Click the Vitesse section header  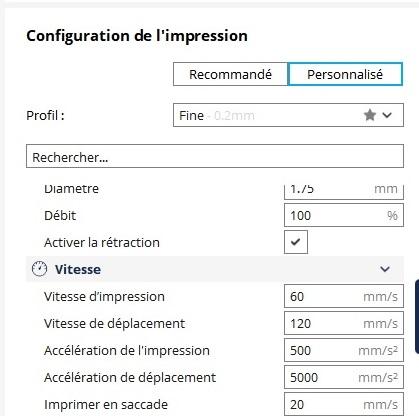click(x=215, y=269)
